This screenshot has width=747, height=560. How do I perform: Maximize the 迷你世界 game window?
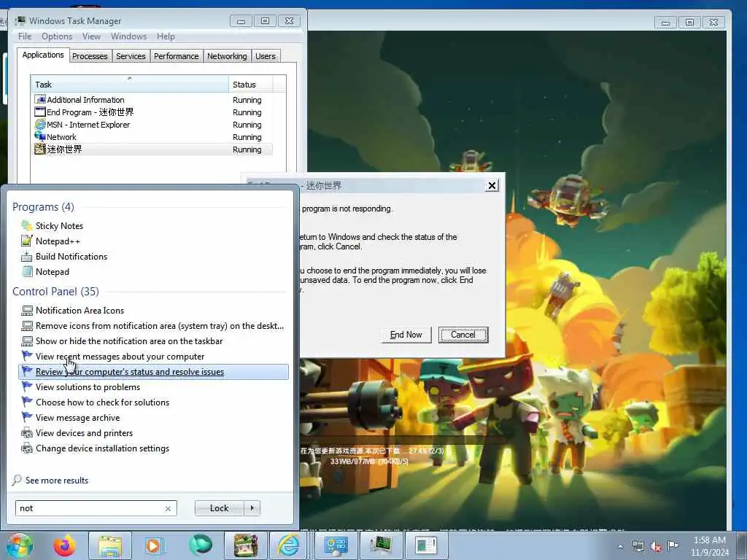[x=689, y=22]
